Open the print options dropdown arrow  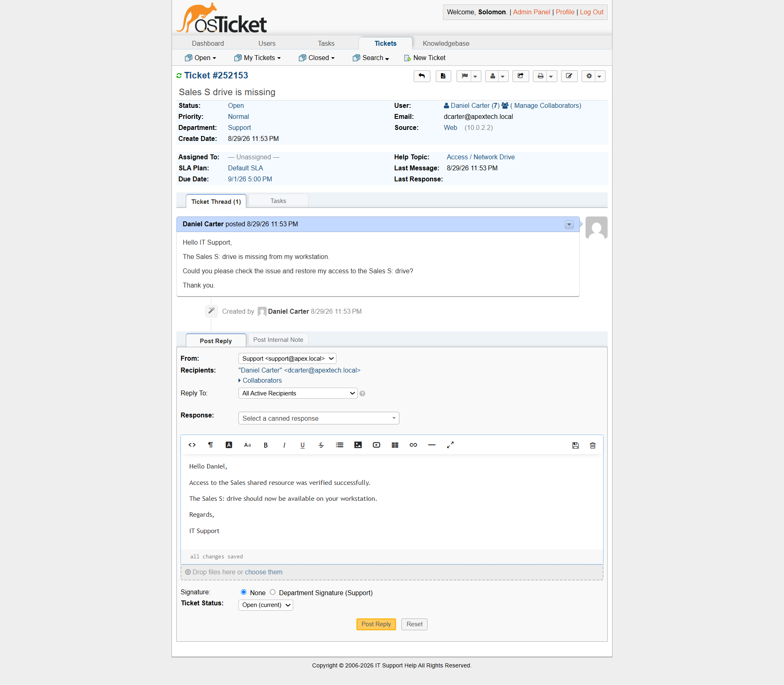[x=551, y=76]
